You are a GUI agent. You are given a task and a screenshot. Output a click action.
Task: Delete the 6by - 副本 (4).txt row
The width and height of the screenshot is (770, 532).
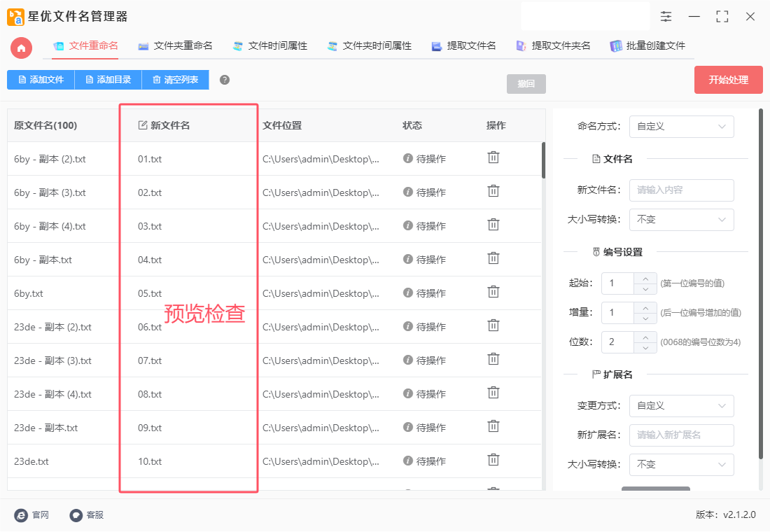point(493,225)
